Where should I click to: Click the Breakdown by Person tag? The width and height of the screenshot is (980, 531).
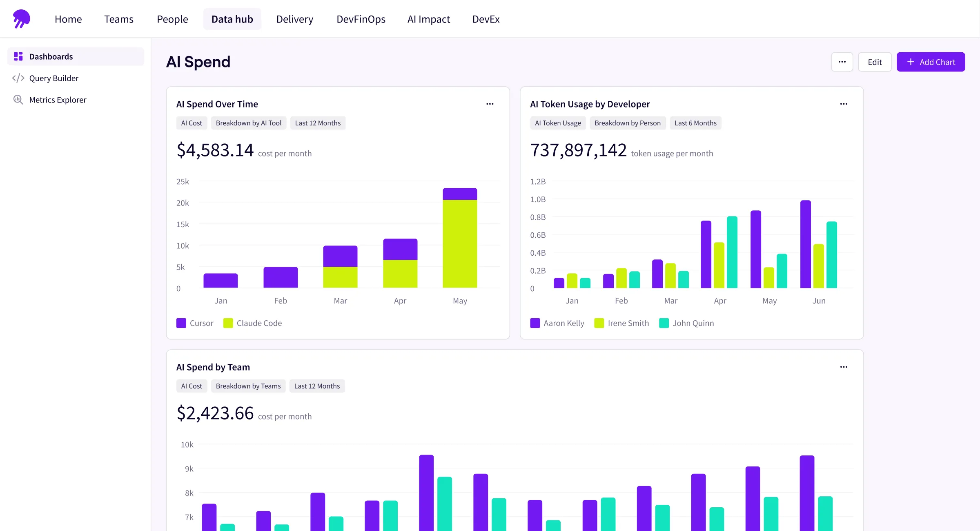[x=628, y=123]
